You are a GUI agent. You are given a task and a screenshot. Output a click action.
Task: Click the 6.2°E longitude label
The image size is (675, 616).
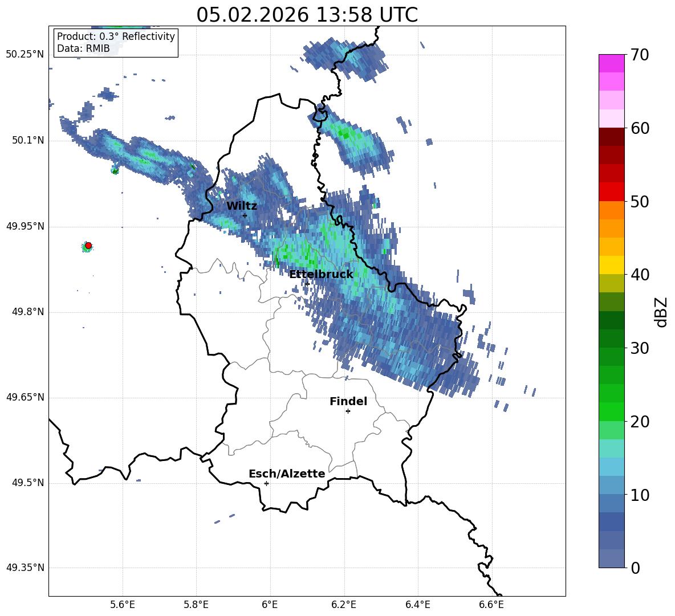coord(344,605)
